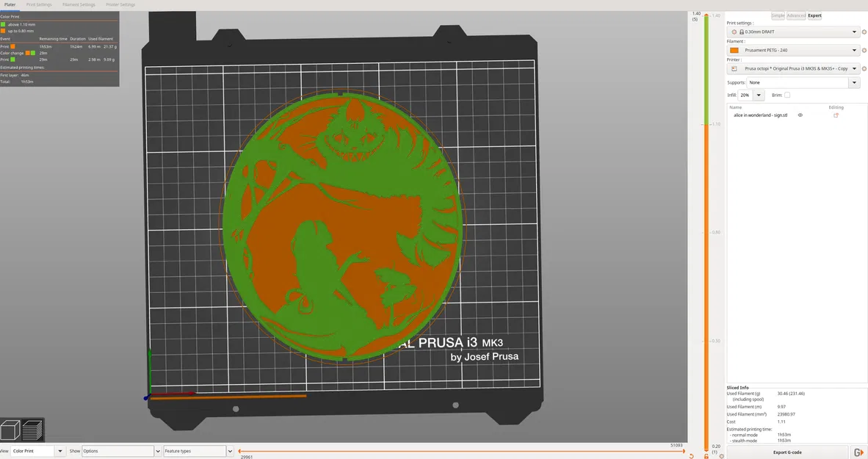Select alice in wonderland - sign.stl object

point(760,115)
